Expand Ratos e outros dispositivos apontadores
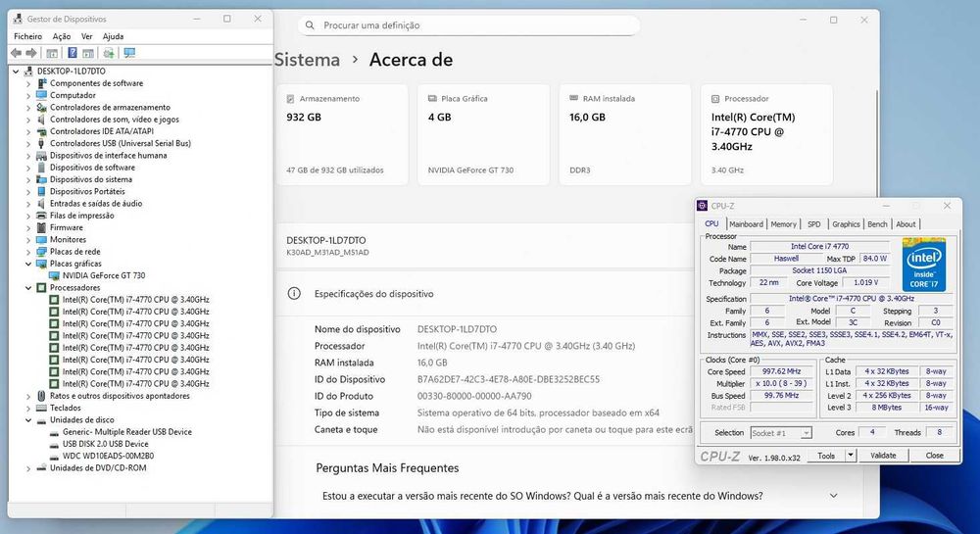This screenshot has width=980, height=534. coord(28,395)
